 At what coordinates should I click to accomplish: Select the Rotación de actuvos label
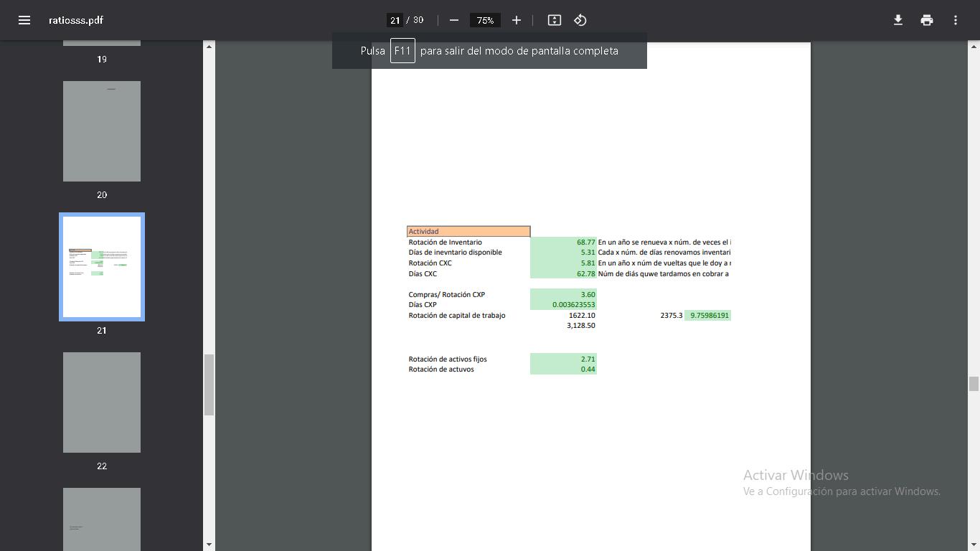[441, 369]
